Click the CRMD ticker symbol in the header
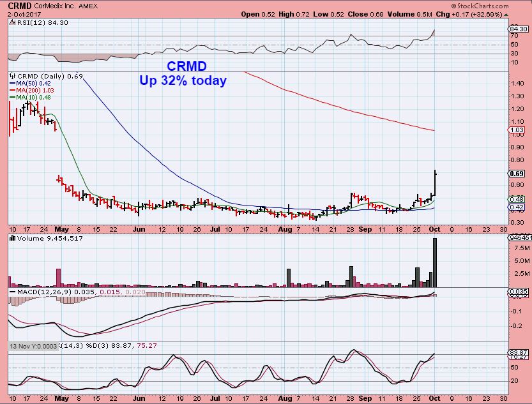The height and width of the screenshot is (404, 532). [x=20, y=6]
